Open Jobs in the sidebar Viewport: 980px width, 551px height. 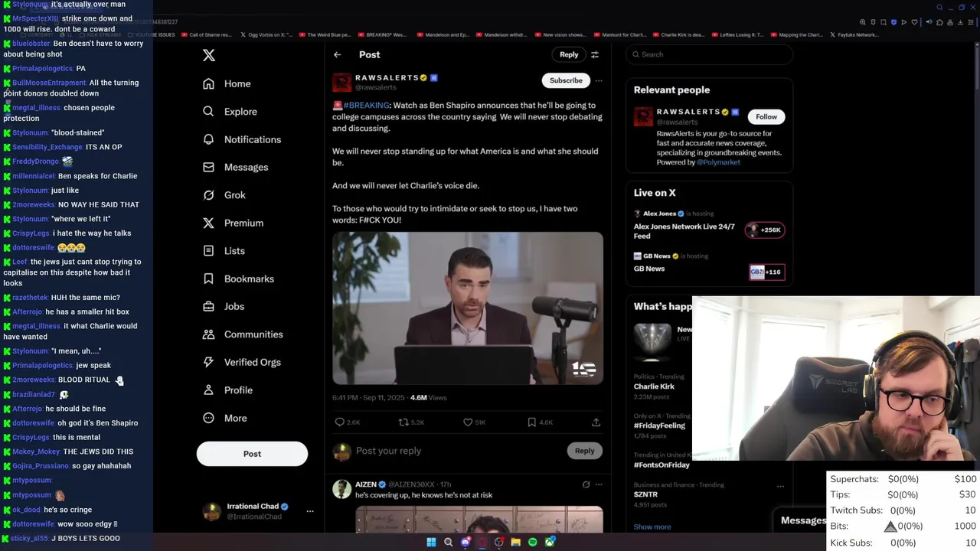pos(224,306)
